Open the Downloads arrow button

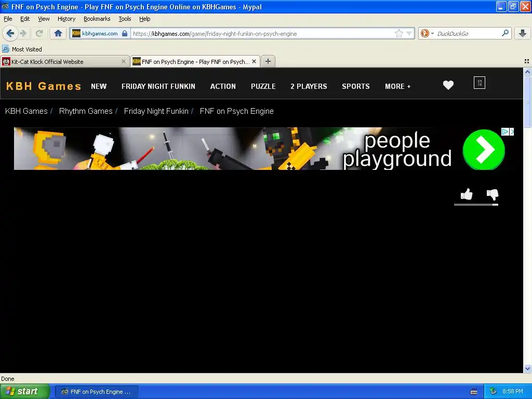coord(523,33)
